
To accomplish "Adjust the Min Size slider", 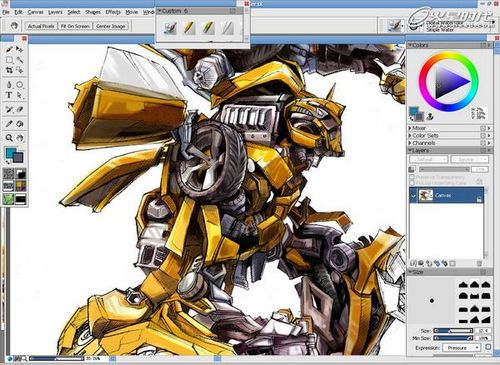I will click(453, 338).
